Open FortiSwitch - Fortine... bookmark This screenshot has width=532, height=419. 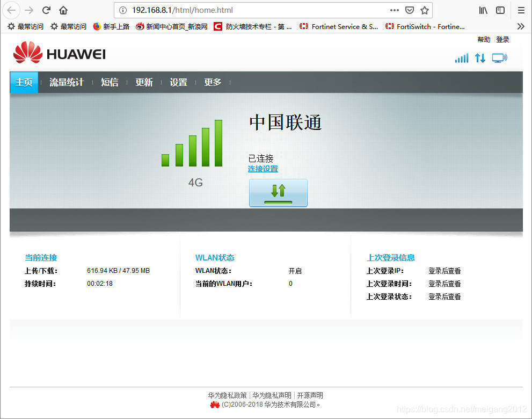[425, 26]
